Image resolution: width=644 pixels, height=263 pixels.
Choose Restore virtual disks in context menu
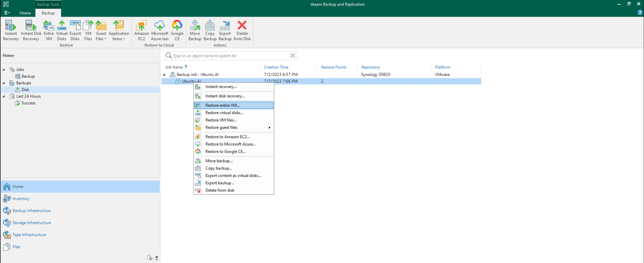tap(234, 112)
